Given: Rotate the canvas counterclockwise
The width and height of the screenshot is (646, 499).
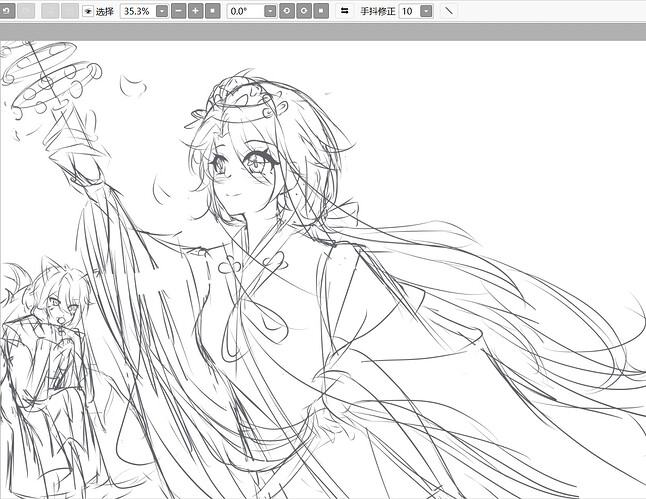Looking at the screenshot, I should (287, 11).
